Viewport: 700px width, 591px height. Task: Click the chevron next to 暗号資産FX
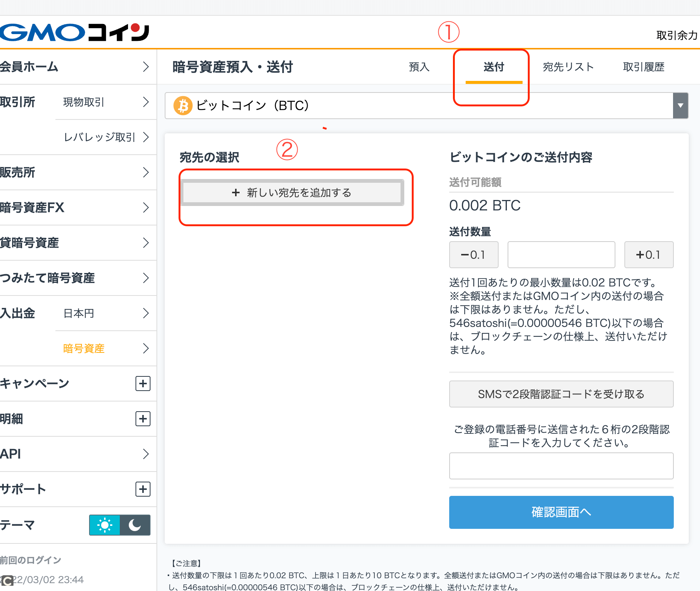click(146, 207)
